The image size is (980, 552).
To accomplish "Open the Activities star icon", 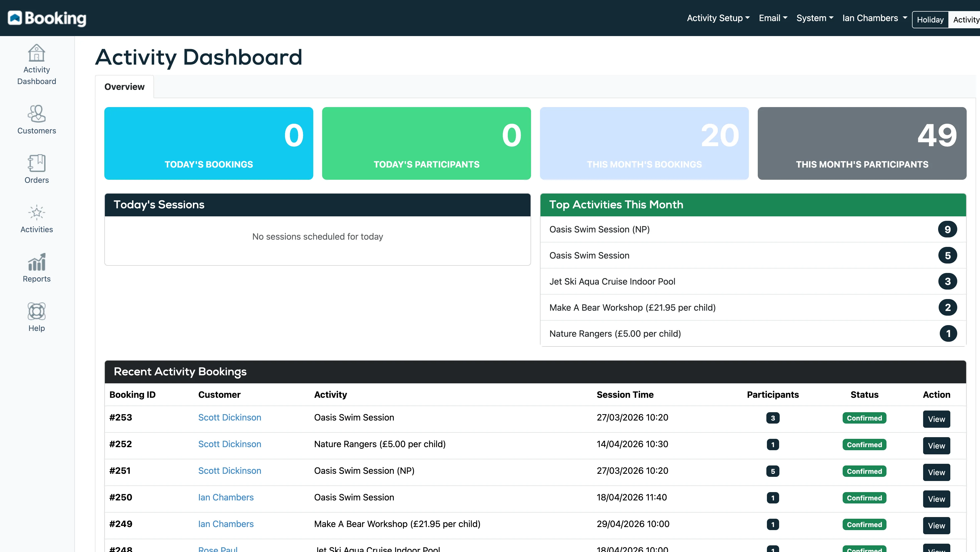I will click(x=37, y=213).
